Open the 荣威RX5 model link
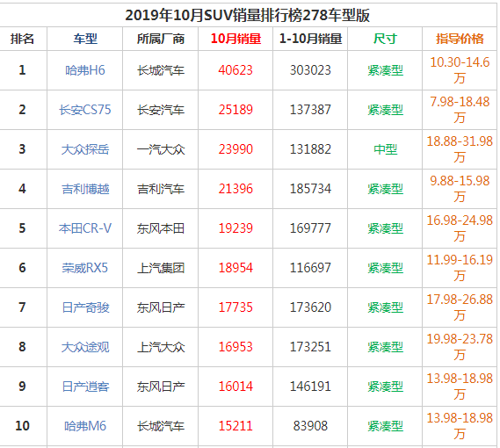Image resolution: width=500 pixels, height=448 pixels. [85, 268]
